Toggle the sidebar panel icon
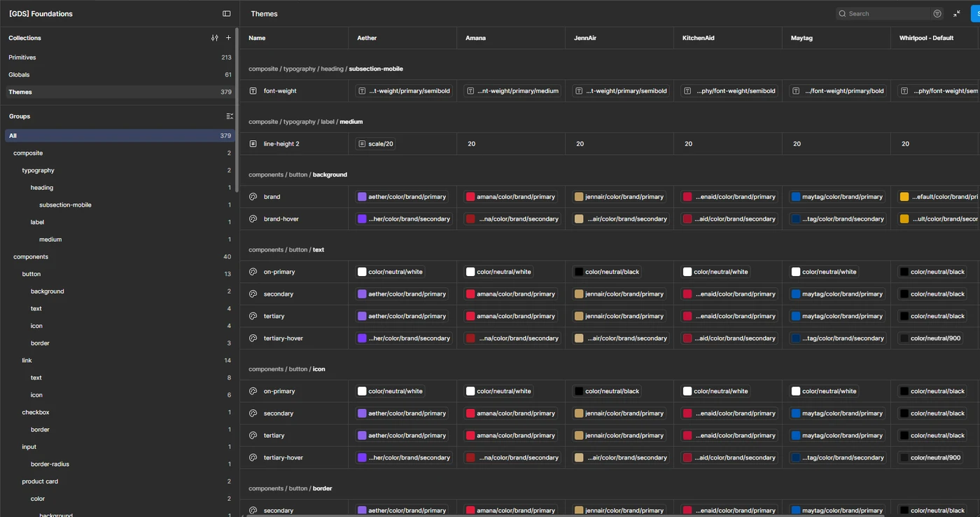The image size is (980, 517). (226, 13)
